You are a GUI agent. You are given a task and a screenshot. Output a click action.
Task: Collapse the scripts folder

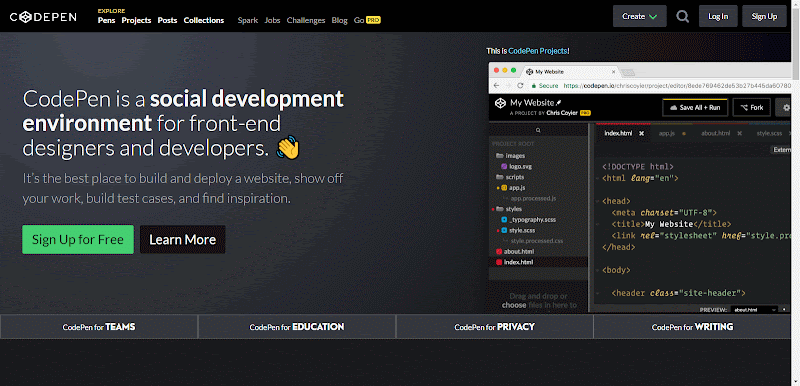tap(511, 177)
